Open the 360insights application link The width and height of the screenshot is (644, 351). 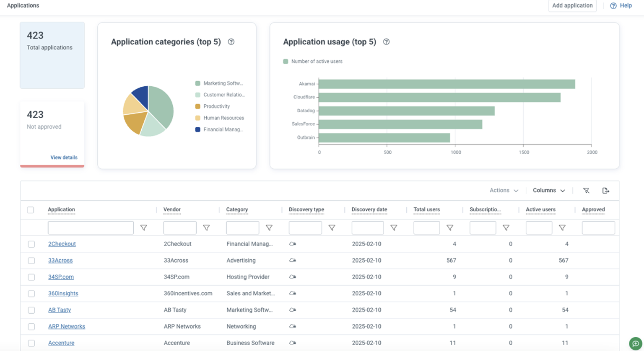(63, 293)
